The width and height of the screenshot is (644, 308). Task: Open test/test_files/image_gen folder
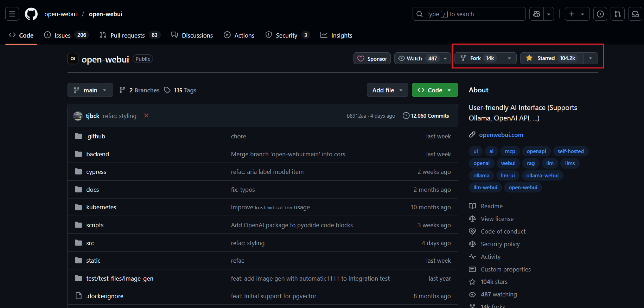tap(120, 278)
